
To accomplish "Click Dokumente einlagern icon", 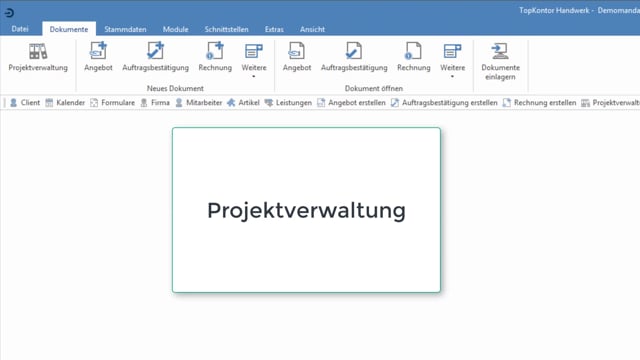I will (x=500, y=51).
